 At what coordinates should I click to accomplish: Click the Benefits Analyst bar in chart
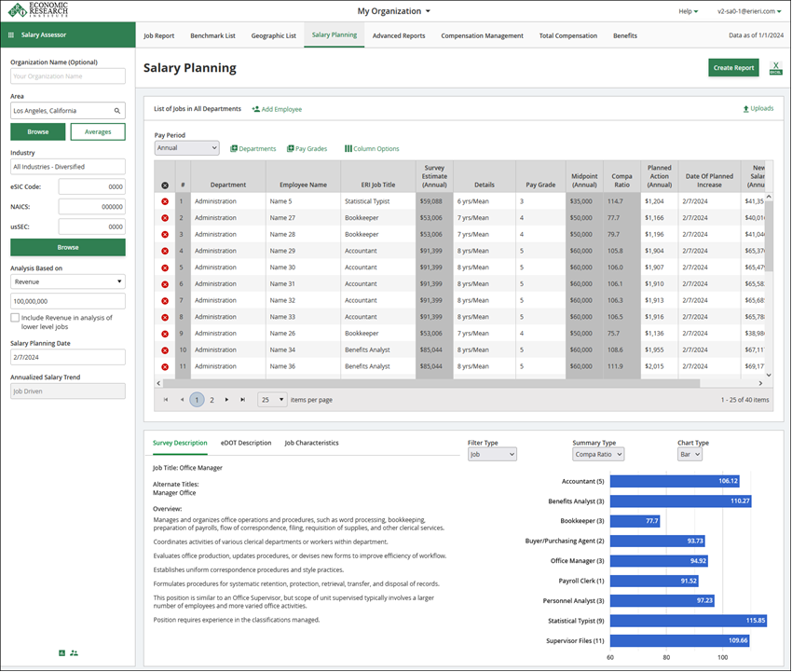680,501
